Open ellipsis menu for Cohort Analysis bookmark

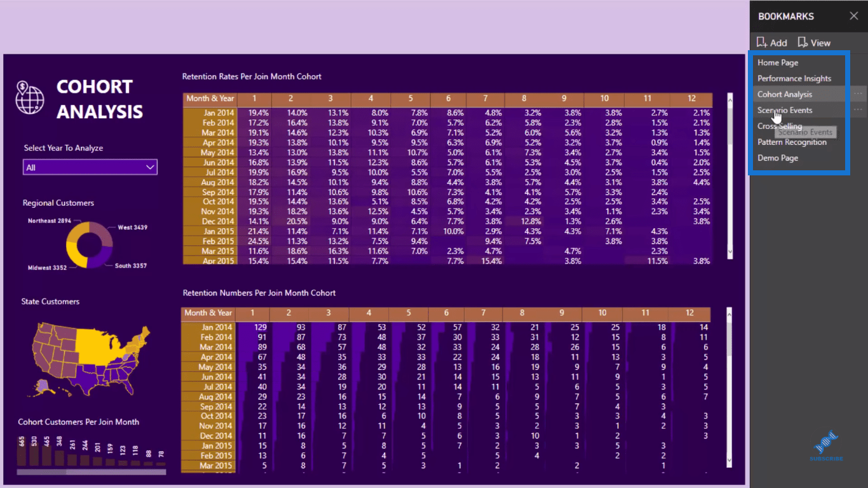pos(858,94)
